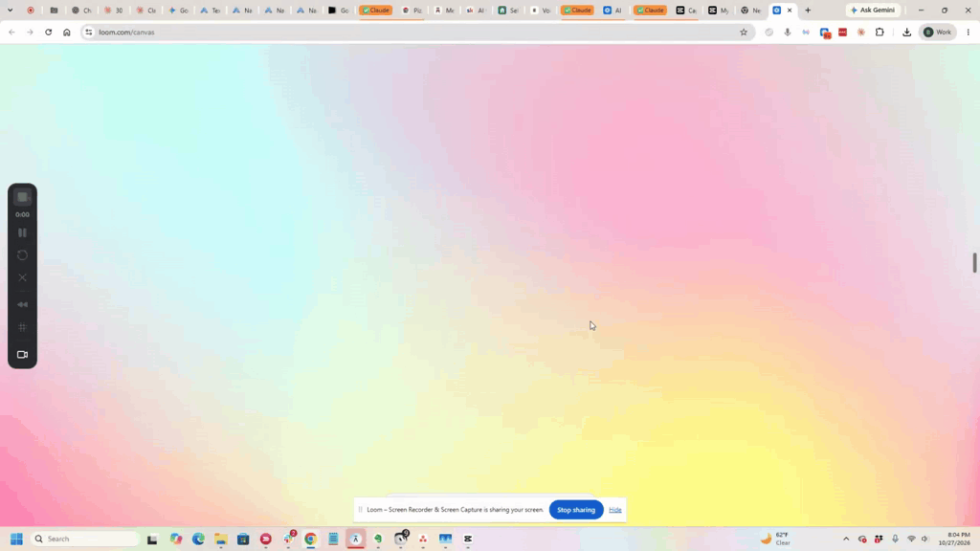Screen dimensions: 980x551
Task: Open the Work profile menu
Action: 938,32
